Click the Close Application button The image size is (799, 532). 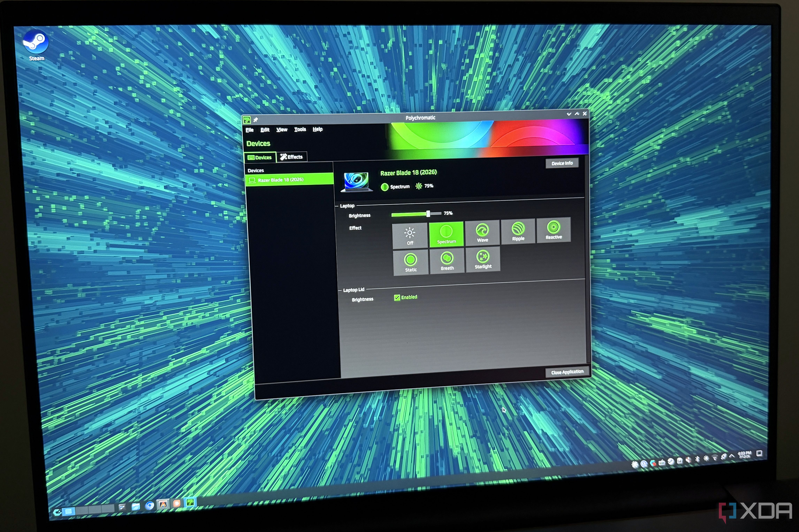coord(567,372)
